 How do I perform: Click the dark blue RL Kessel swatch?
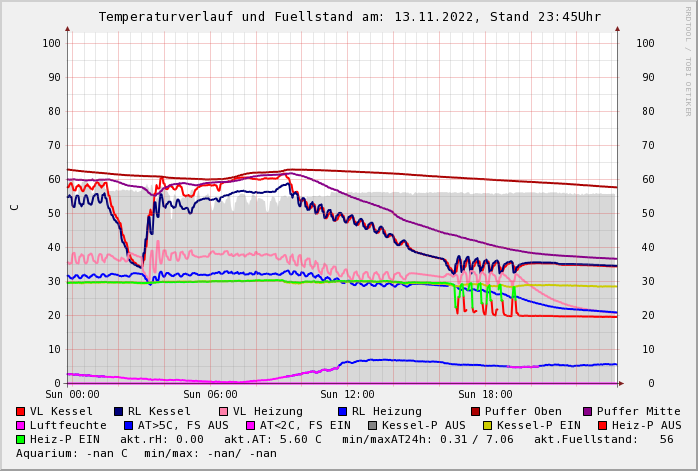pyautogui.click(x=118, y=412)
